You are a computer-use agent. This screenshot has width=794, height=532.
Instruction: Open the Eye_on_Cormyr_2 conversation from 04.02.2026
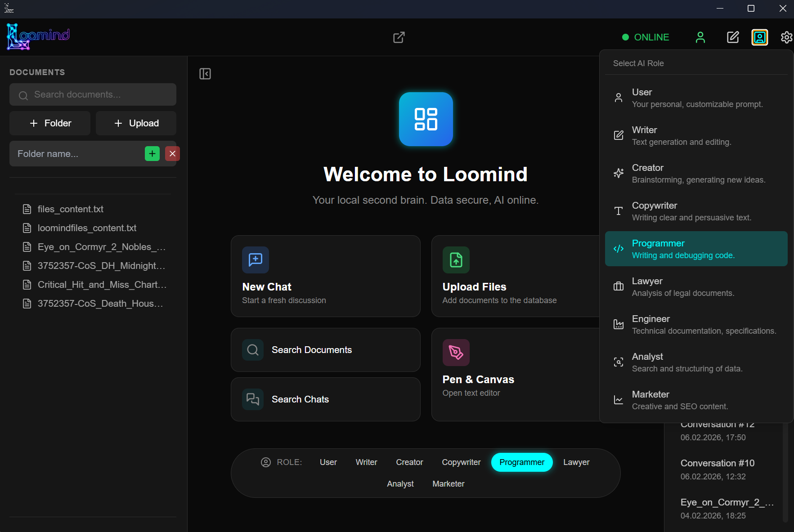727,509
